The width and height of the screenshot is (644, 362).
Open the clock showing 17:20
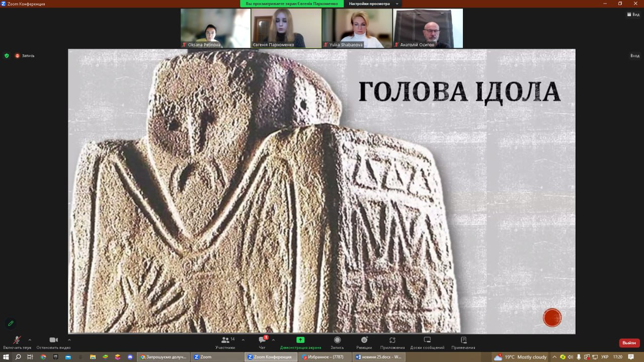pyautogui.click(x=617, y=357)
